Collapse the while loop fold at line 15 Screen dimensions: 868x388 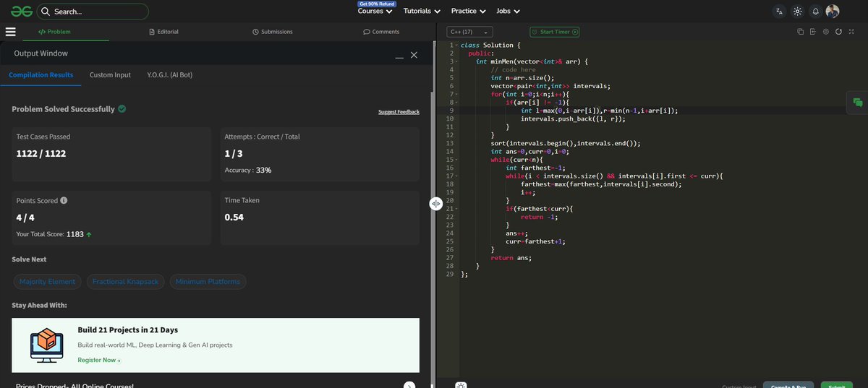pyautogui.click(x=456, y=160)
